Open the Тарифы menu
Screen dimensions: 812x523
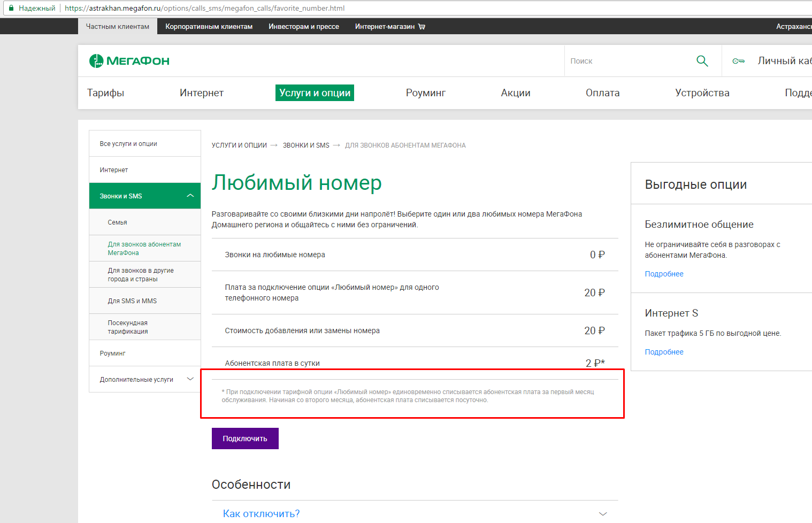(105, 93)
